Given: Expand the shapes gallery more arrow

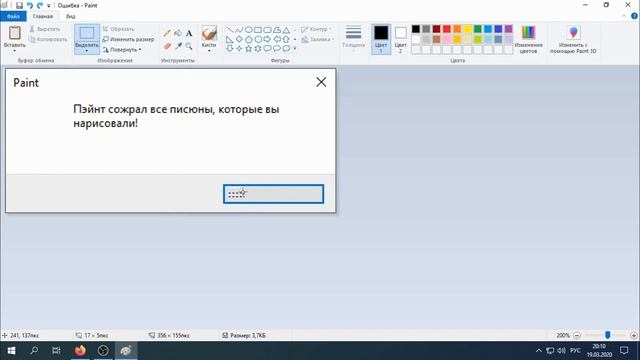Looking at the screenshot, I should [295, 49].
